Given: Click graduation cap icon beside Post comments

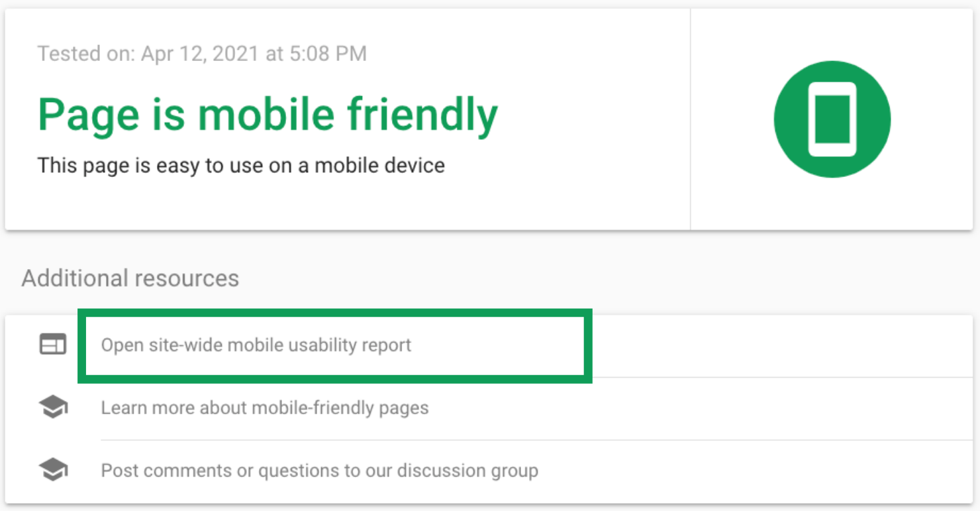Looking at the screenshot, I should click(x=53, y=471).
